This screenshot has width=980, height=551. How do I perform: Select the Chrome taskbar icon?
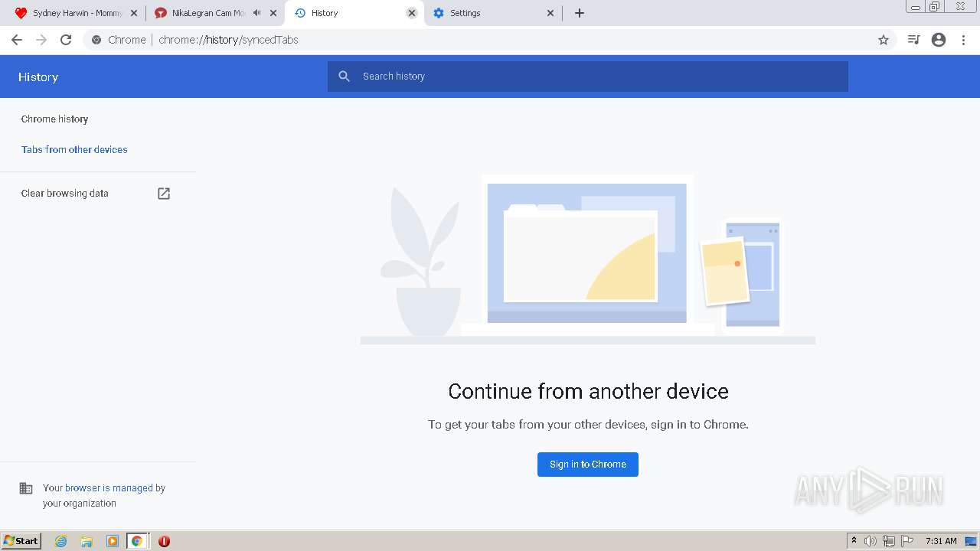pyautogui.click(x=137, y=541)
